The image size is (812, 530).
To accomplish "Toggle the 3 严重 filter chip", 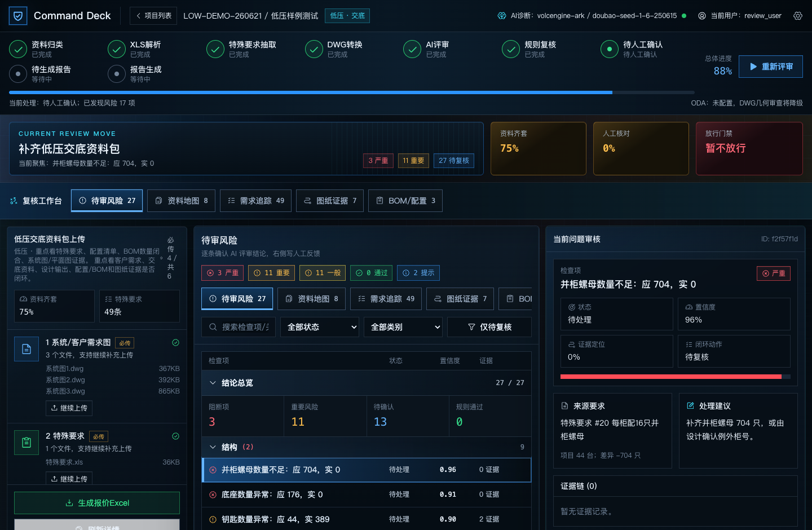I will click(222, 273).
